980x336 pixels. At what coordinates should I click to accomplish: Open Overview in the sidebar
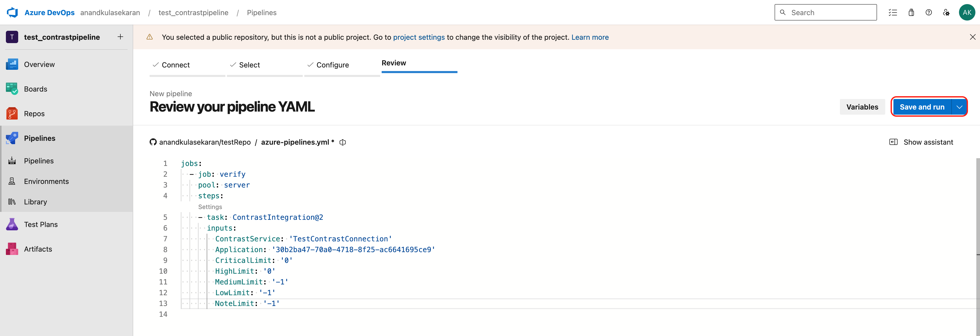point(67,64)
